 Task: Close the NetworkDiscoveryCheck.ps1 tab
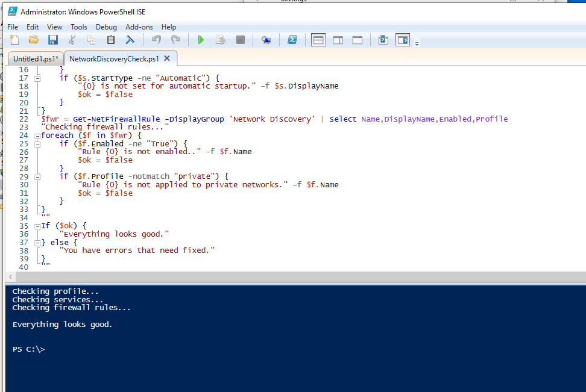coord(167,58)
